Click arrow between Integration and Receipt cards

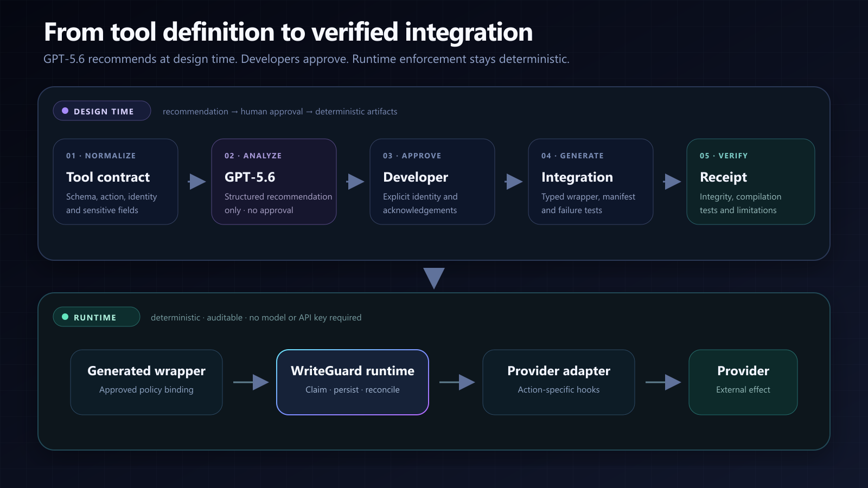click(x=672, y=182)
